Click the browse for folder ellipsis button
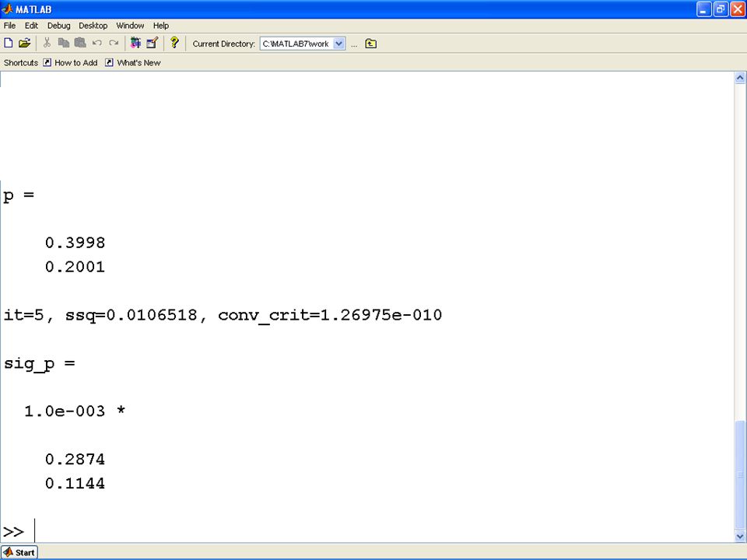747x560 pixels. [x=354, y=44]
